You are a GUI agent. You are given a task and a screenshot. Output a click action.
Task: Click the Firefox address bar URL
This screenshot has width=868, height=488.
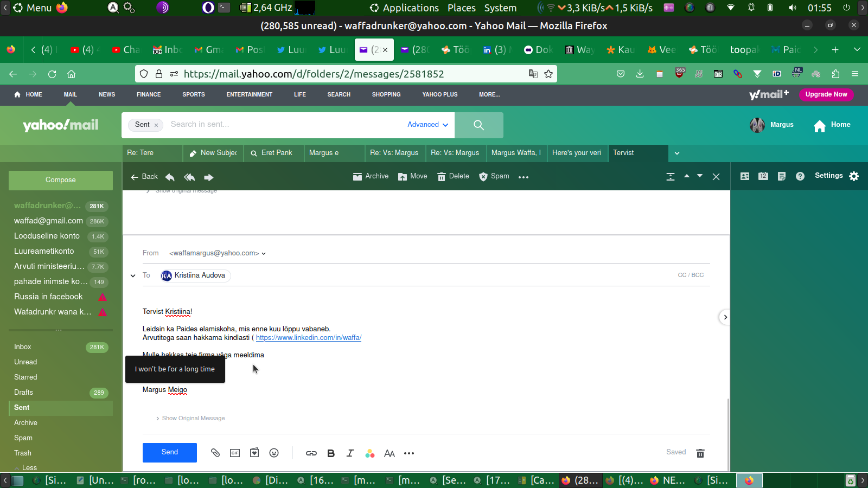pos(314,74)
